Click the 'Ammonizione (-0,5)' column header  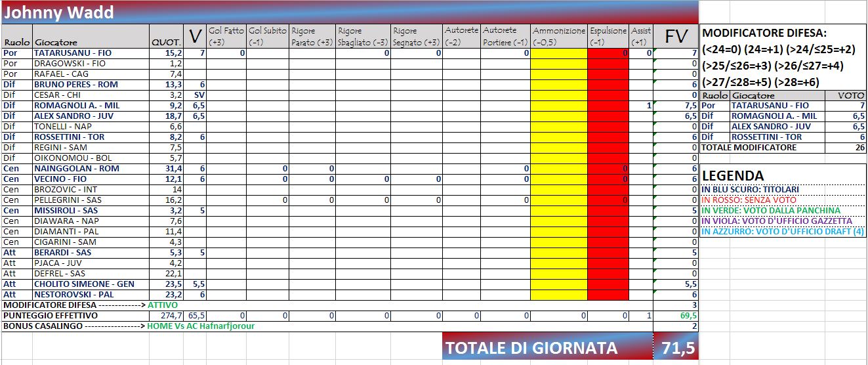tap(559, 36)
